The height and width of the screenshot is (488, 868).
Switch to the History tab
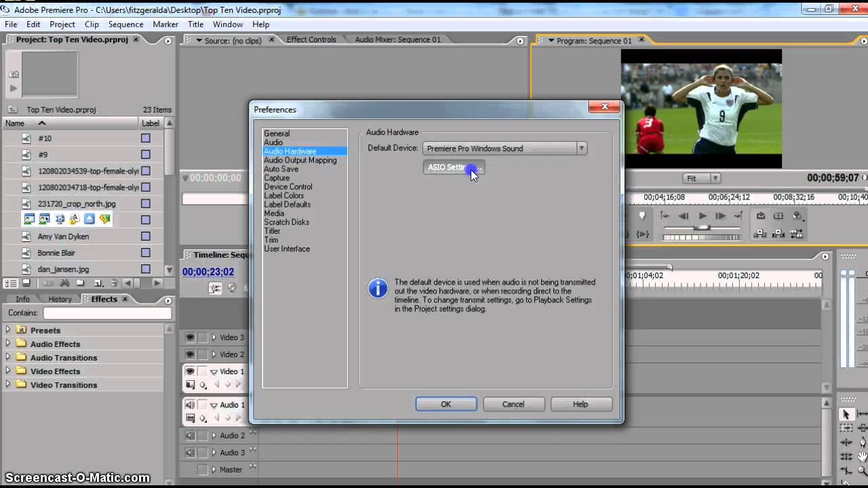click(x=60, y=299)
